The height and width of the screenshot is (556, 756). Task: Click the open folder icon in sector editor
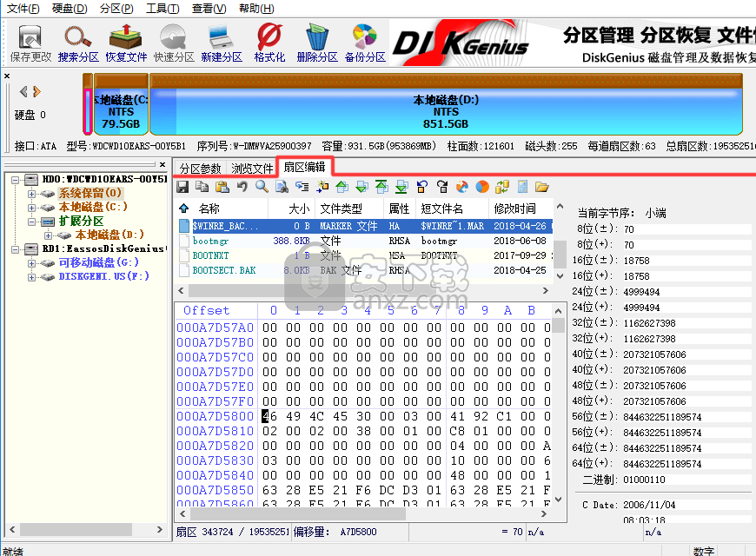click(542, 187)
